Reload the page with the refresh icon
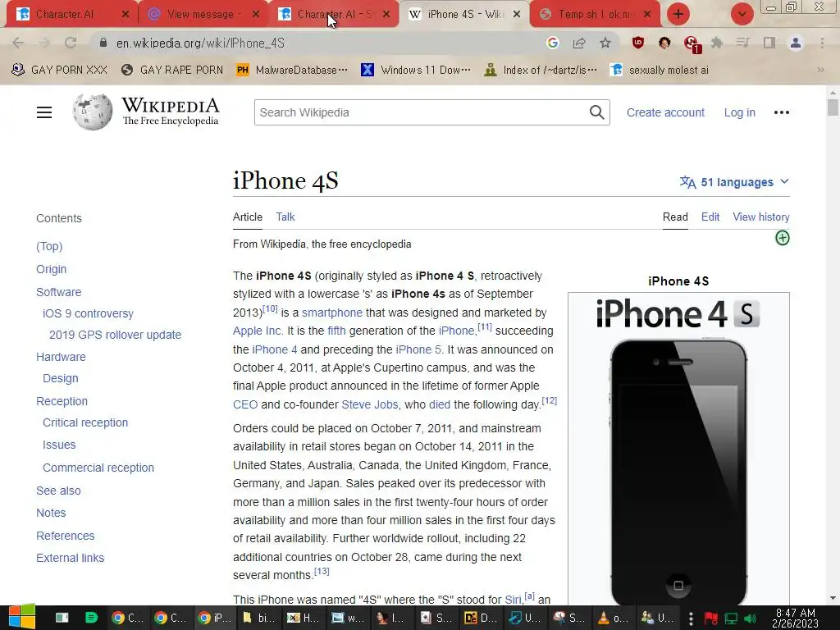The image size is (840, 630). [71, 43]
